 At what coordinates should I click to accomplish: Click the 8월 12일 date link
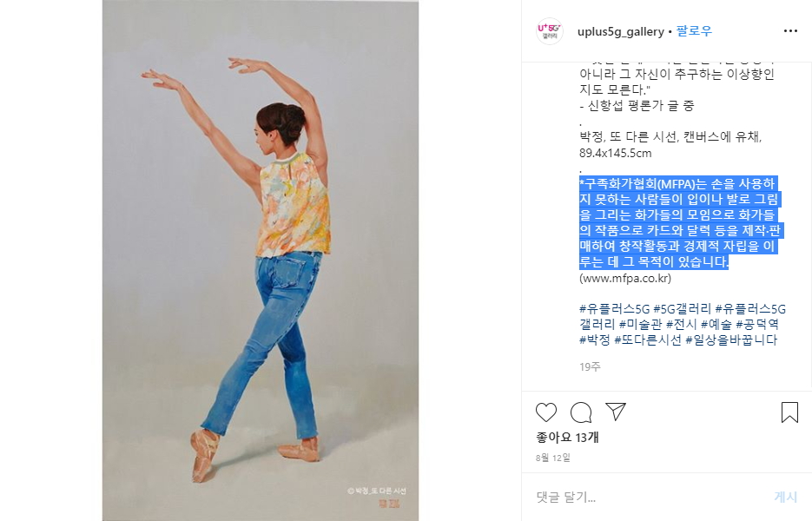point(553,458)
